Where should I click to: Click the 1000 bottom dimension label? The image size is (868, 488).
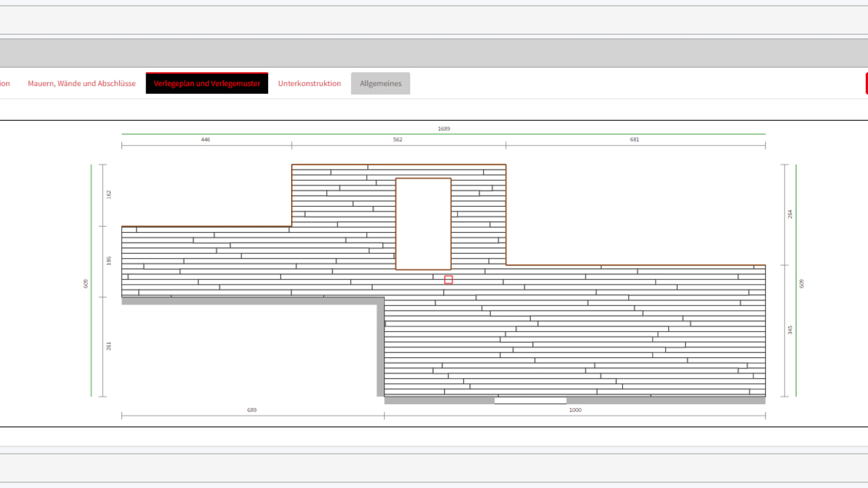tap(575, 410)
